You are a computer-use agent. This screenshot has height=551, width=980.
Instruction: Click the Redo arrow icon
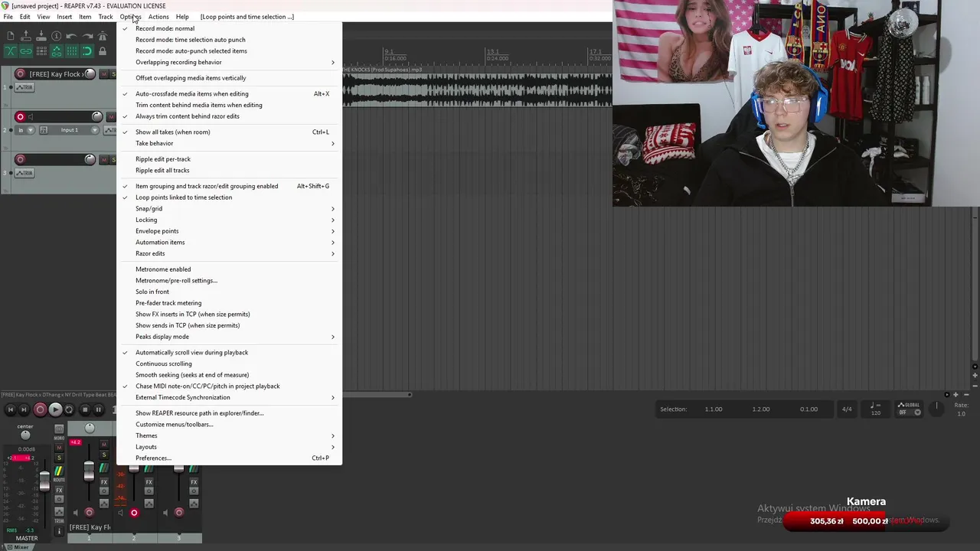[87, 36]
